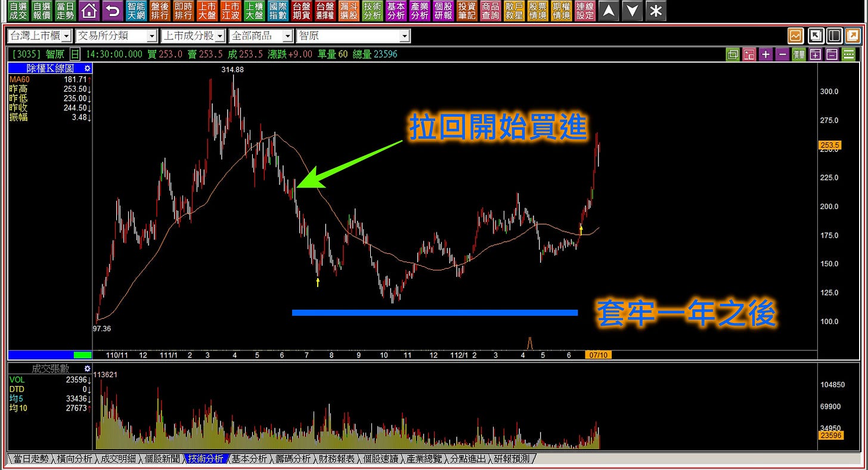Screen dimensions: 868x470
Task: Click the pink layout cursor icon
Action: (x=749, y=55)
